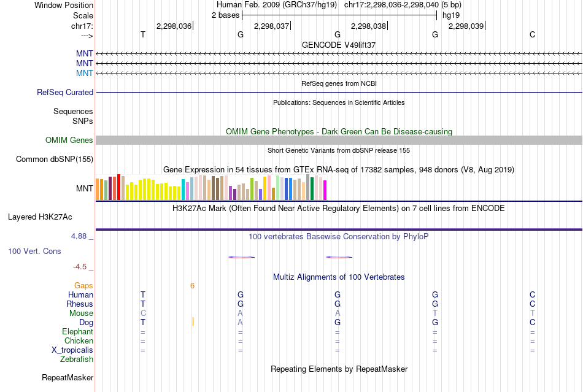Click the -4.5 PhyloP lower limit value
The image size is (583, 392).
pyautogui.click(x=80, y=267)
